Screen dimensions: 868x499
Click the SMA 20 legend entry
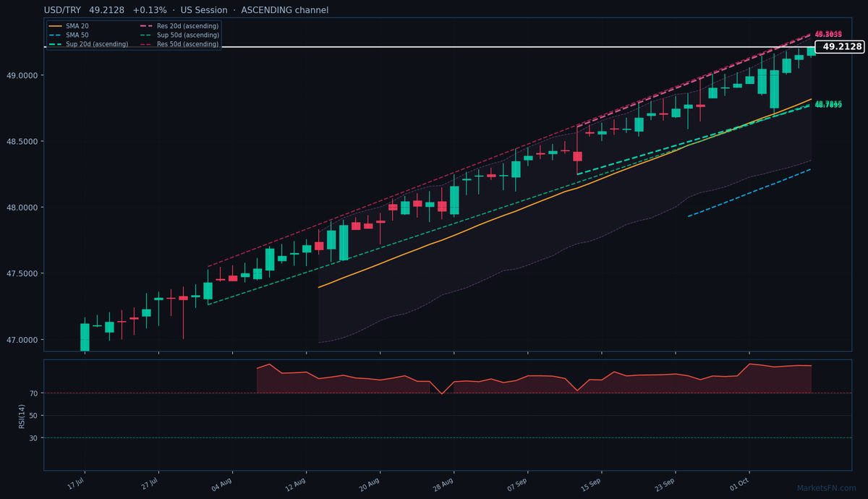pos(68,26)
